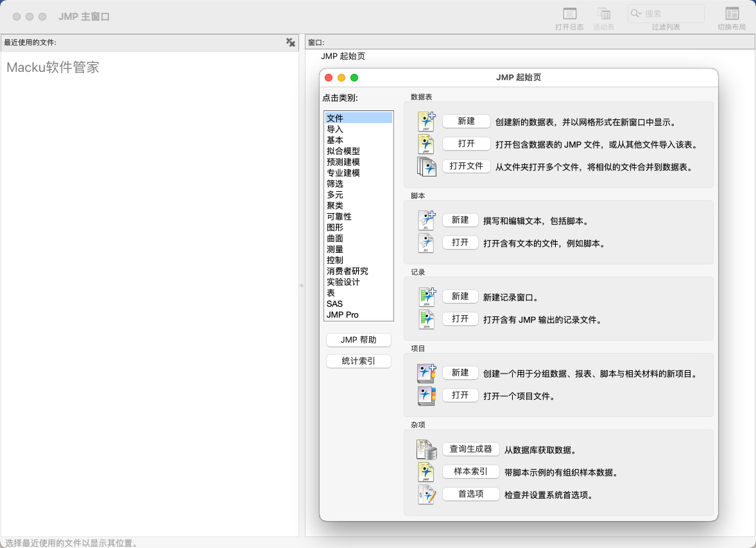Click the 切换布局 toolbar icon

pyautogui.click(x=732, y=14)
